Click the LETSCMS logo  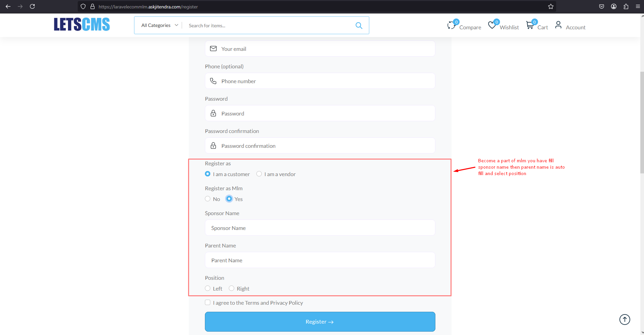(x=82, y=24)
